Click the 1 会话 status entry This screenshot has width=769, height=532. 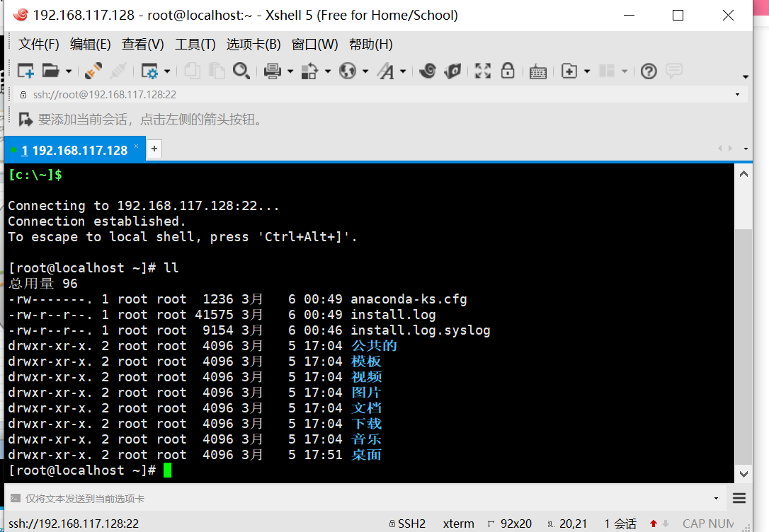(620, 524)
